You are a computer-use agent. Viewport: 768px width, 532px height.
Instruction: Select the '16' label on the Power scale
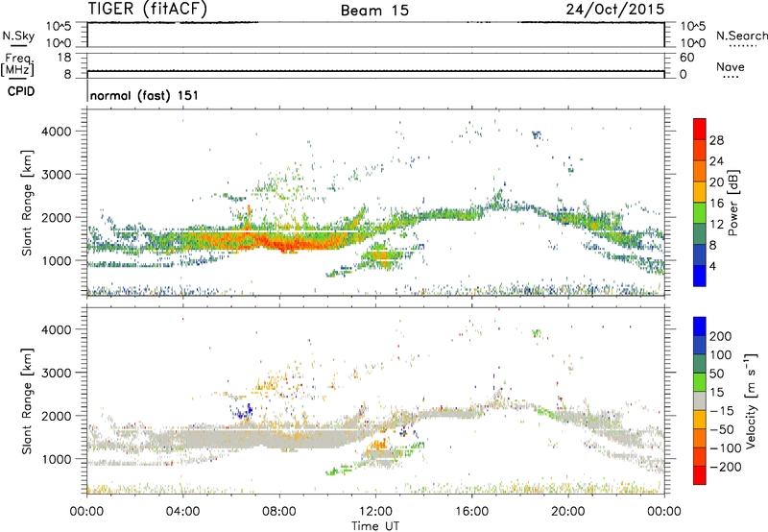click(x=716, y=204)
